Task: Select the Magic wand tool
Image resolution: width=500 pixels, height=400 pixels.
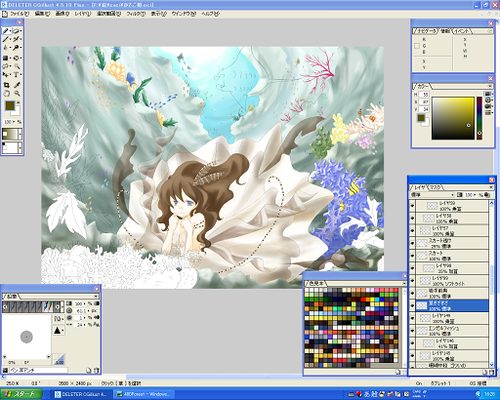Action: [17, 66]
